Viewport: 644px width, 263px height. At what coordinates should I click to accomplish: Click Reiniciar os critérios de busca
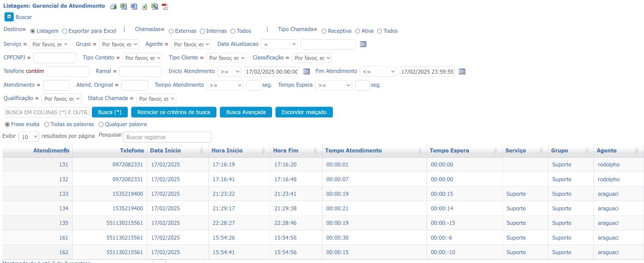click(173, 112)
